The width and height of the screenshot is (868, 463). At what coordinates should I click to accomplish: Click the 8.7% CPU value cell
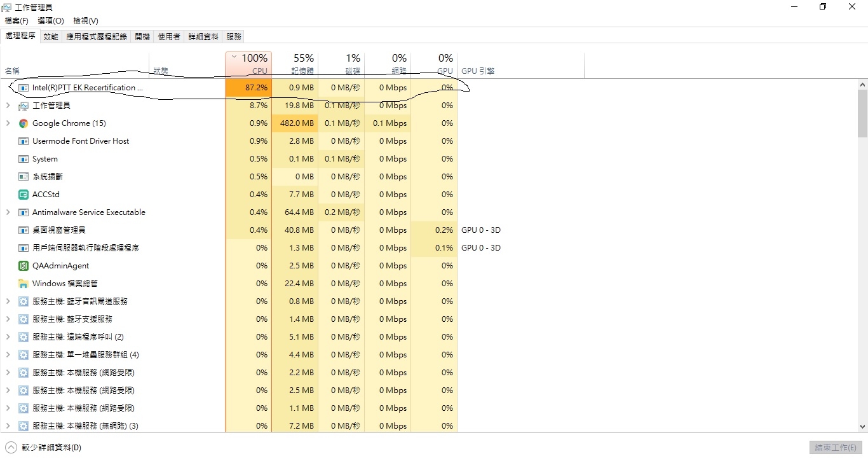(248, 106)
